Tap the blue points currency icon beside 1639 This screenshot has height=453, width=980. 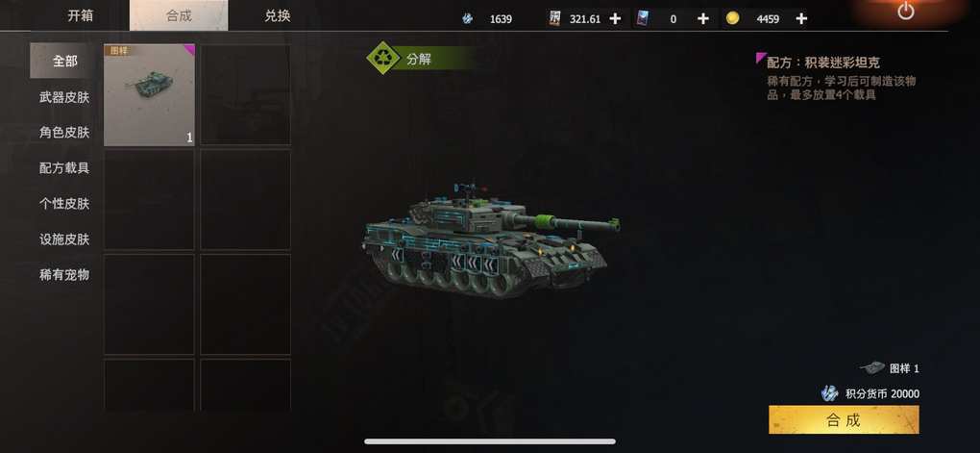point(468,19)
